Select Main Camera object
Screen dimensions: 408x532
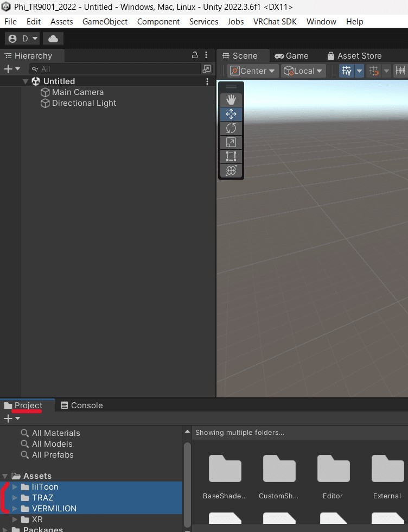78,92
